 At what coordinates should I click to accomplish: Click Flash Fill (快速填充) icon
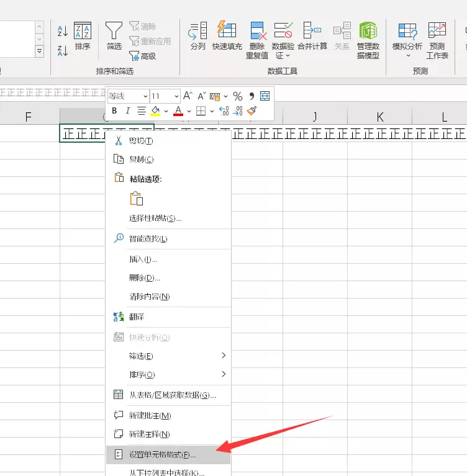coord(227,37)
